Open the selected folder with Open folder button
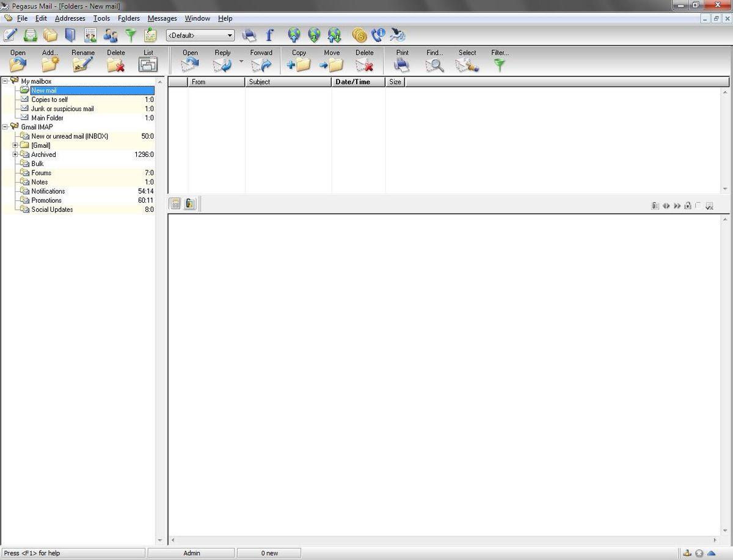The image size is (733, 560). click(x=18, y=60)
